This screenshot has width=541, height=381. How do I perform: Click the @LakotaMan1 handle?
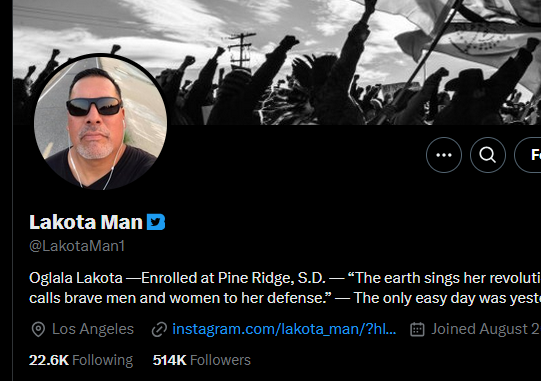pos(77,246)
